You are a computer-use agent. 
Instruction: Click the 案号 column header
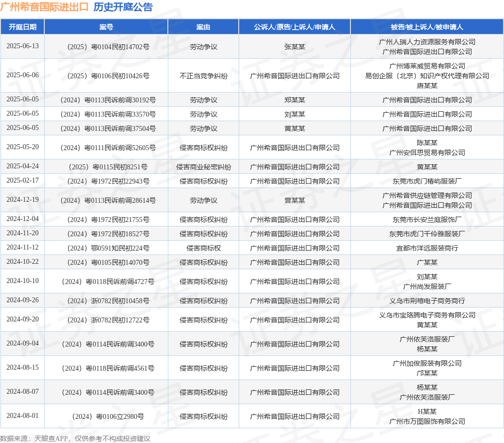[x=106, y=27]
